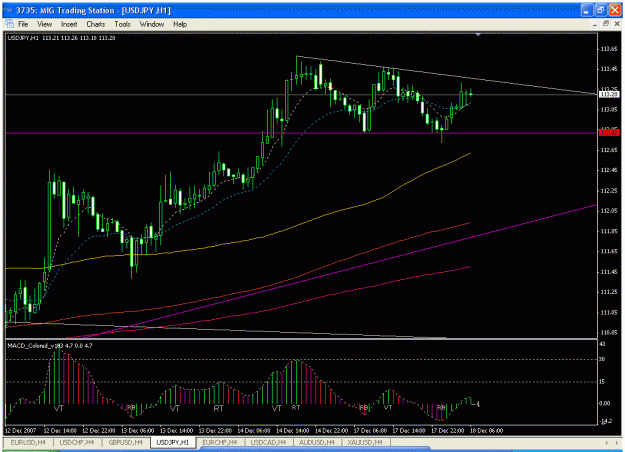
Task: Open the Window menu
Action: 151,24
